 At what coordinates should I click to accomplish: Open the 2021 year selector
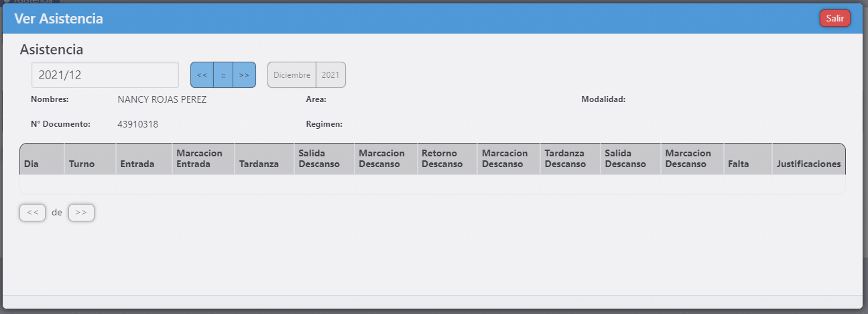click(330, 75)
